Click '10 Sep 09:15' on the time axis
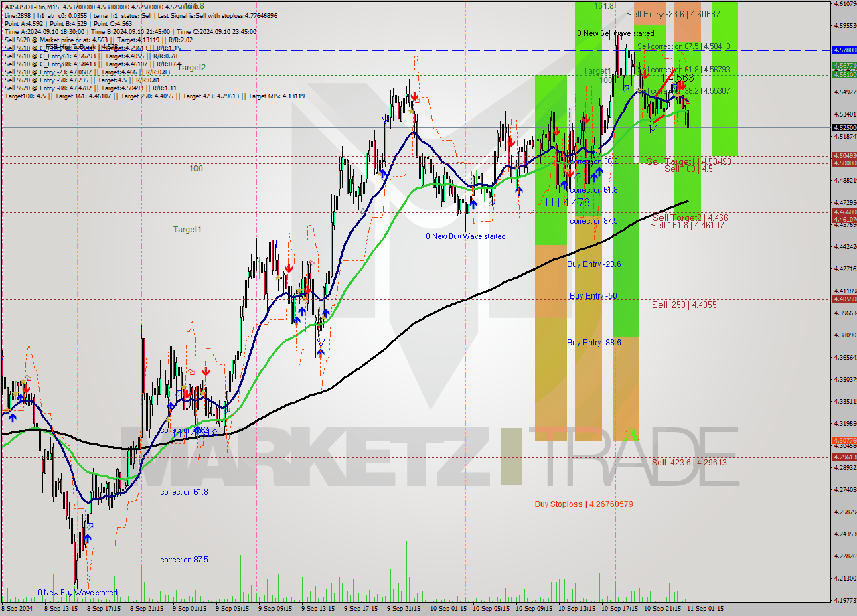Viewport: 857px width, 616px height. (534, 609)
